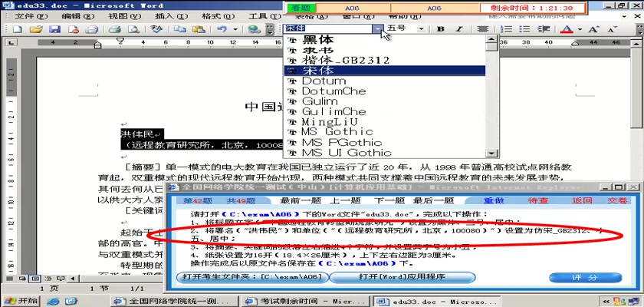The width and height of the screenshot is (644, 307).
Task: Run spelling and grammar check
Action: click(x=156, y=29)
